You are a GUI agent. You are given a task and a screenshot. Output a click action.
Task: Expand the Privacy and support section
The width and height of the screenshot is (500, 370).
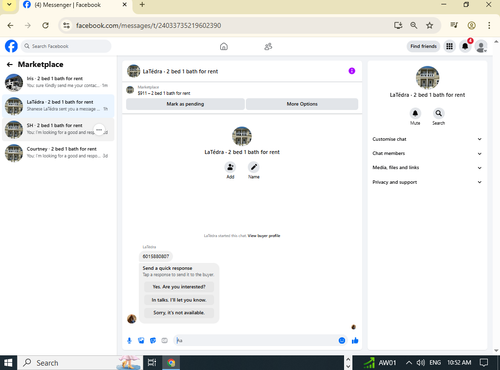click(427, 182)
